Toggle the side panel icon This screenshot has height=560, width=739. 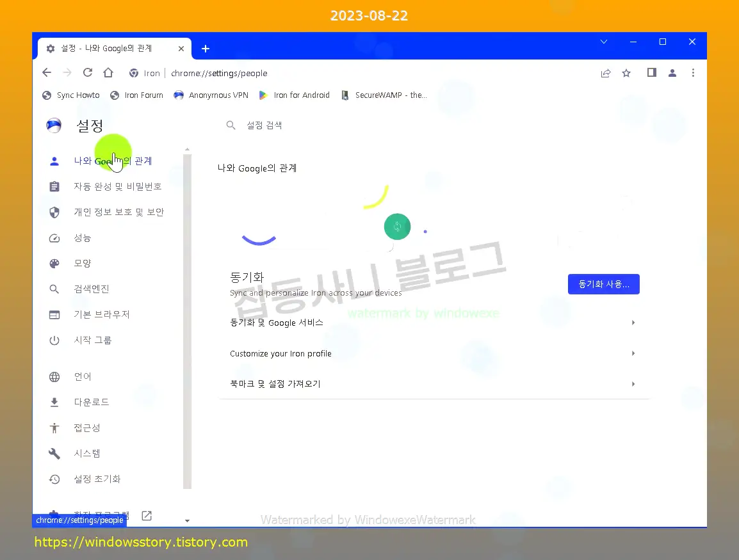pos(652,72)
